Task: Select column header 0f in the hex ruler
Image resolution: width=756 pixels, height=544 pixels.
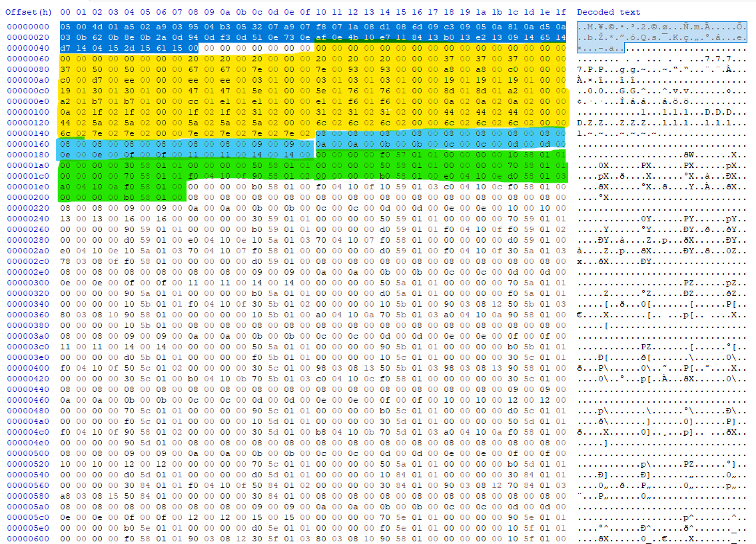Action: click(x=304, y=12)
